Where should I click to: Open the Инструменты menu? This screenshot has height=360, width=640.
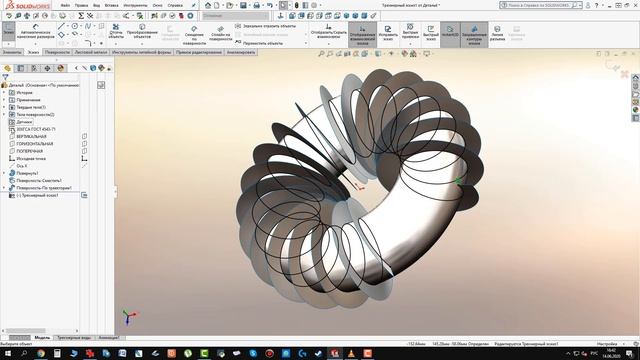click(x=135, y=6)
